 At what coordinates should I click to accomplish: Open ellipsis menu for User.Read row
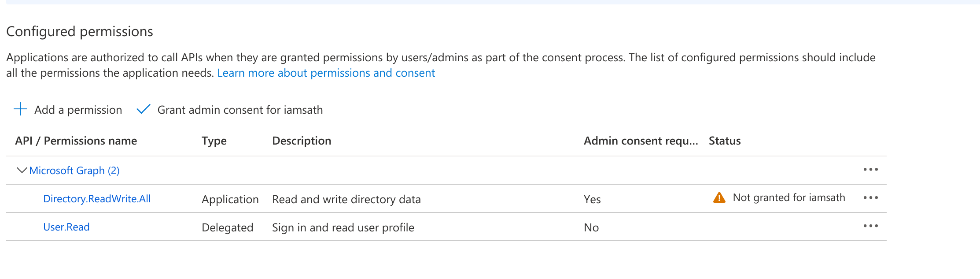(x=870, y=226)
